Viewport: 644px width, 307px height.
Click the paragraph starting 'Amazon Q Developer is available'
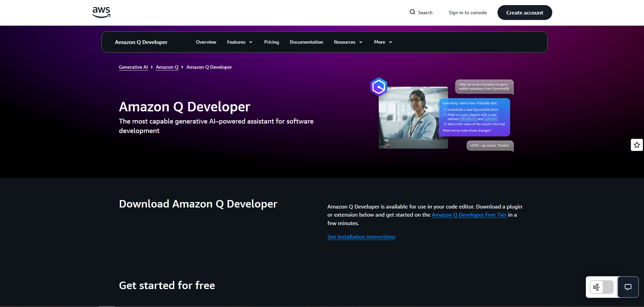tap(425, 215)
